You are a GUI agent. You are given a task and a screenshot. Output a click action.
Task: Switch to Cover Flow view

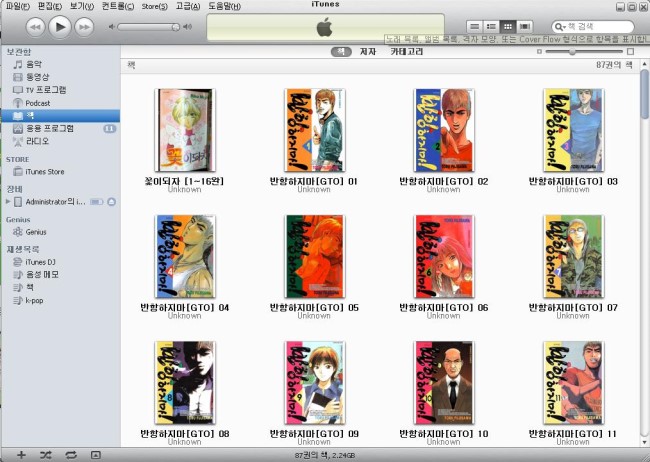click(x=524, y=27)
